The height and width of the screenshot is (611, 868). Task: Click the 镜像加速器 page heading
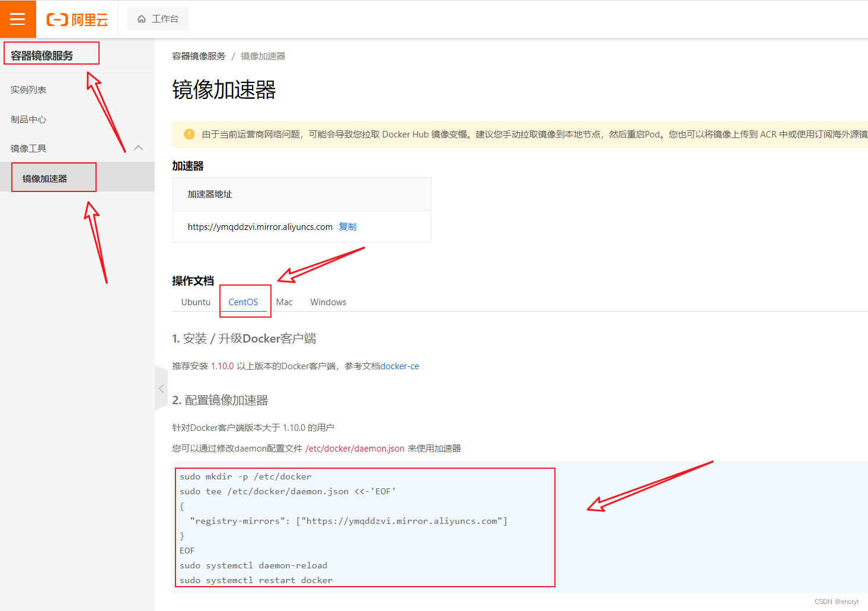click(x=224, y=90)
